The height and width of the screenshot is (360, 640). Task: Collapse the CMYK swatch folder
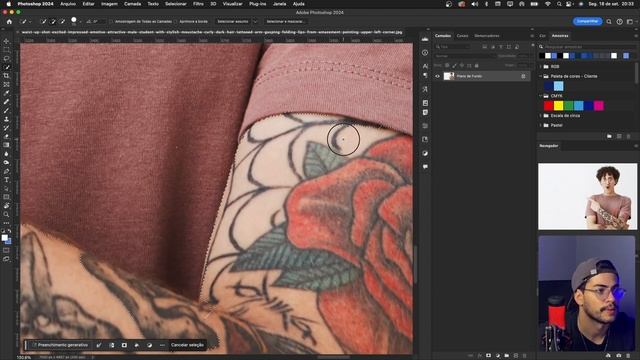(x=541, y=96)
